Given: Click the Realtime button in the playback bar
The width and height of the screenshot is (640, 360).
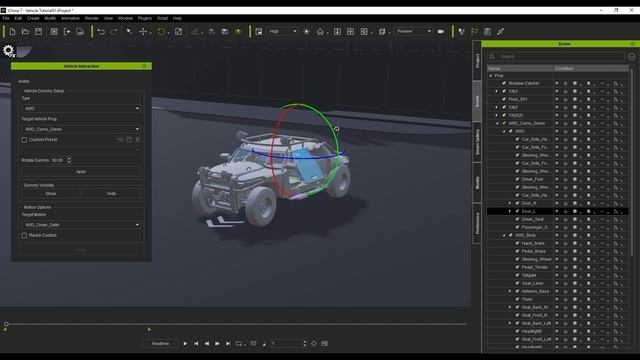Looking at the screenshot, I should pos(160,344).
